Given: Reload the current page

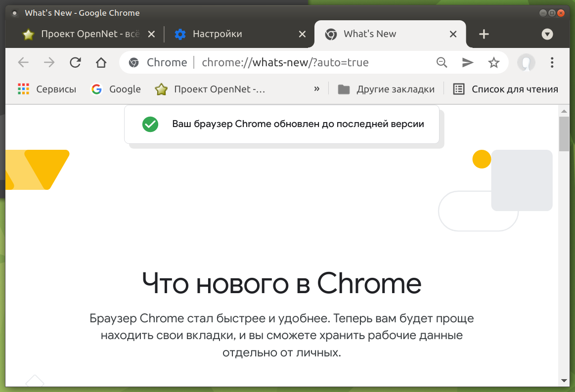Looking at the screenshot, I should pos(75,62).
